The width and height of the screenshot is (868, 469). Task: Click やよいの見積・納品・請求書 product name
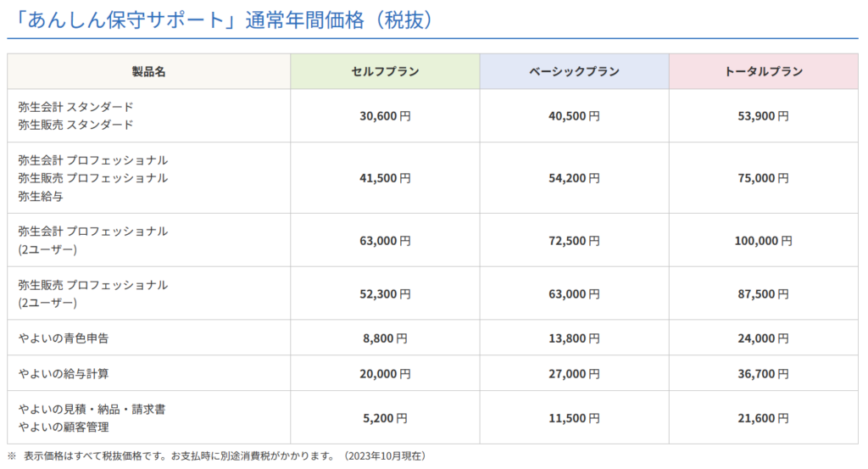[92, 409]
